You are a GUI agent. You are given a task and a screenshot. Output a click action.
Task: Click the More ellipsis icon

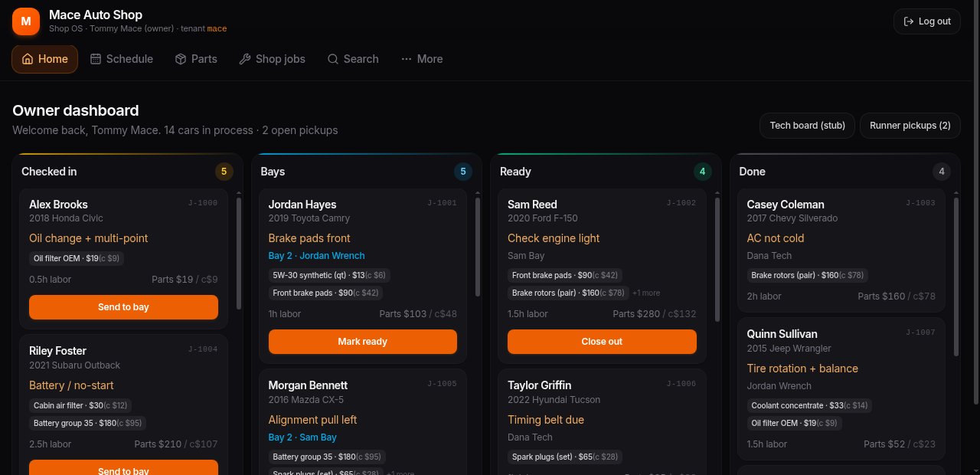[407, 59]
